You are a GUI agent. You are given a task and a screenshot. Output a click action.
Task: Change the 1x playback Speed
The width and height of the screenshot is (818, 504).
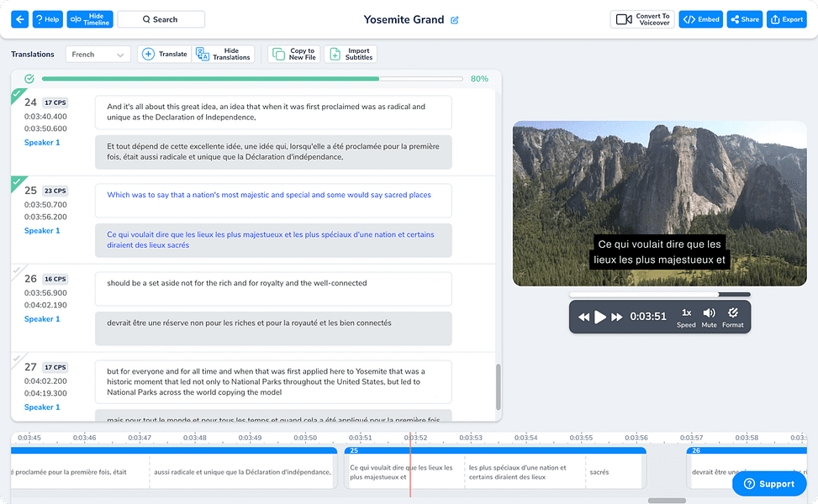coord(686,318)
